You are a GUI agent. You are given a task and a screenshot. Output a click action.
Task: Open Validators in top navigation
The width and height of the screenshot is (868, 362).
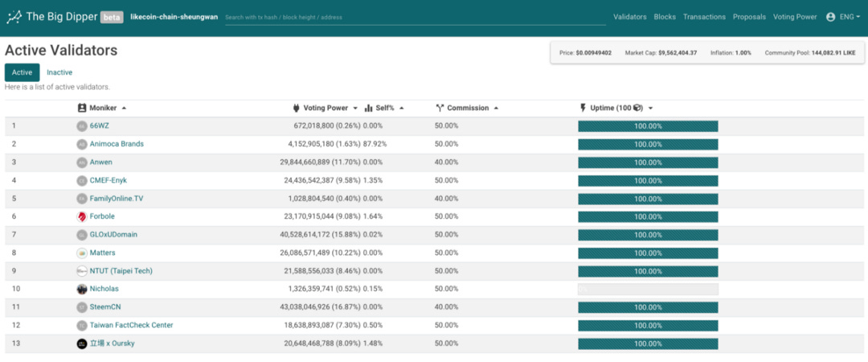pyautogui.click(x=630, y=17)
